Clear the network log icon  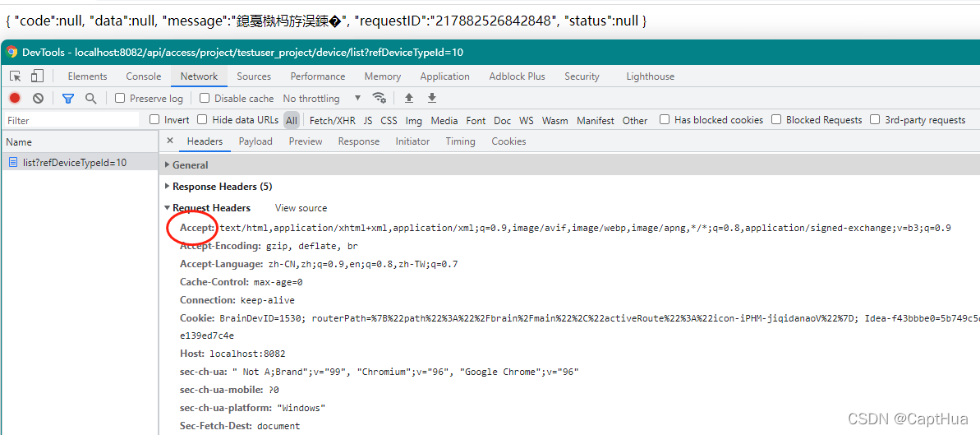[38, 99]
